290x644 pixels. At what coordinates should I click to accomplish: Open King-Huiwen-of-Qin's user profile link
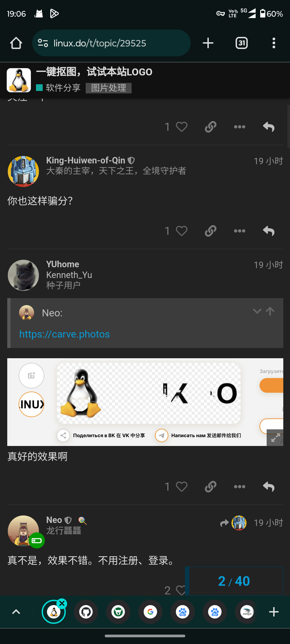(86, 160)
